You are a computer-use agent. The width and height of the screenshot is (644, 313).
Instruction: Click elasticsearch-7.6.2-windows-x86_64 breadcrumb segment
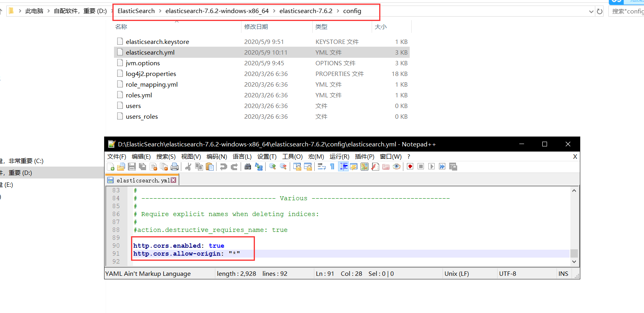(217, 11)
